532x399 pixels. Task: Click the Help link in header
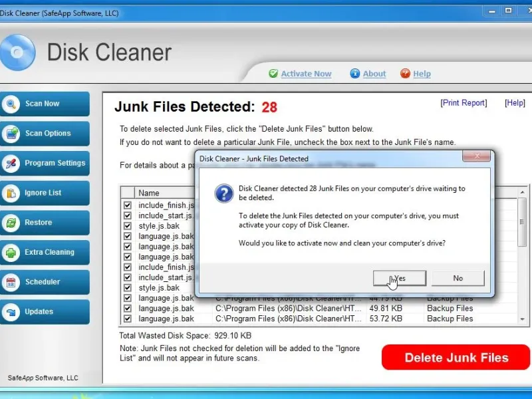[x=422, y=74]
